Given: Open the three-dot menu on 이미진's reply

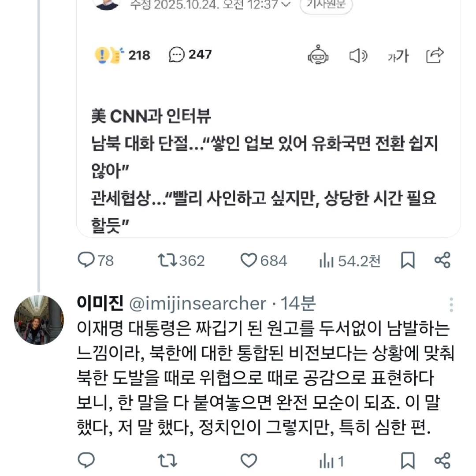Looking at the screenshot, I should click(451, 302).
